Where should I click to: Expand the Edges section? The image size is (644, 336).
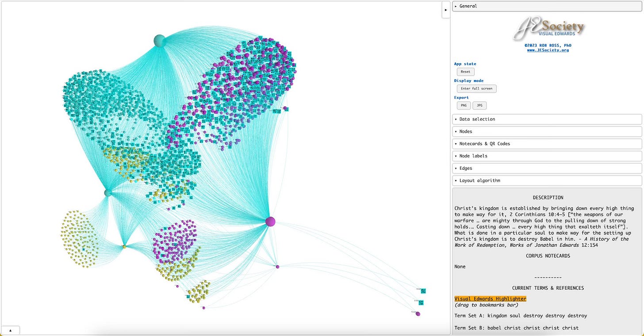tap(547, 168)
